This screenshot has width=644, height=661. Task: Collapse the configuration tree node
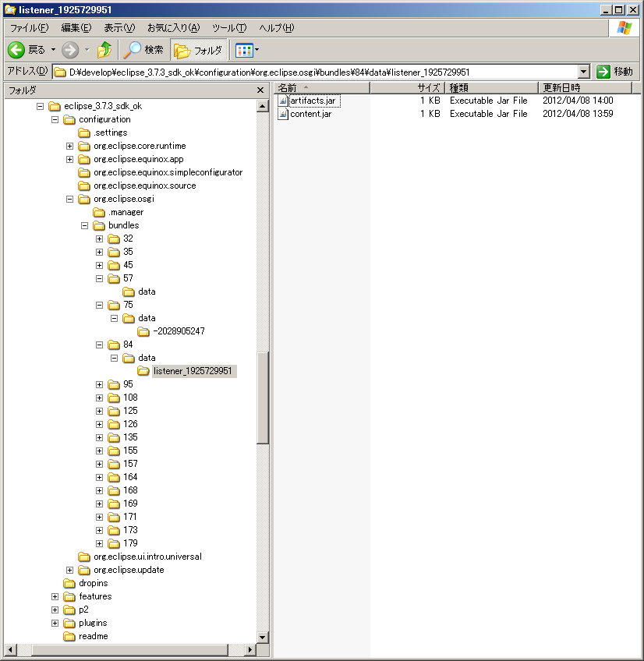(x=55, y=120)
